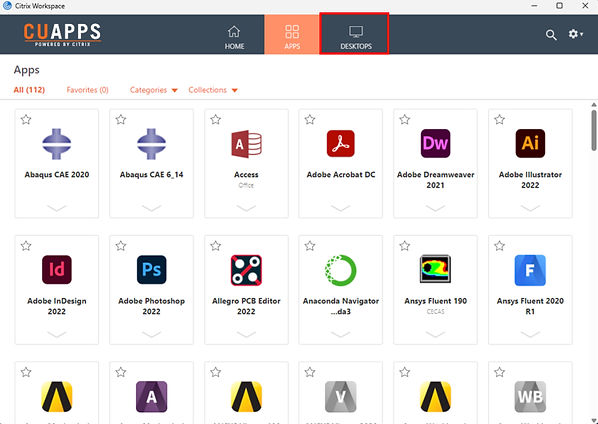Favorite Ansys Fluent 190 with its star
Screen dimensions: 598x424
click(x=405, y=246)
